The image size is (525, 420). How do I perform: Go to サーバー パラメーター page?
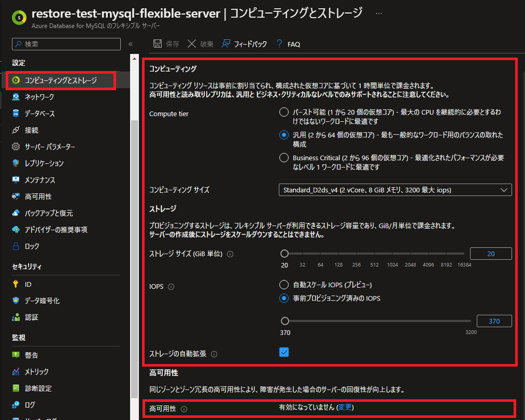coord(50,147)
